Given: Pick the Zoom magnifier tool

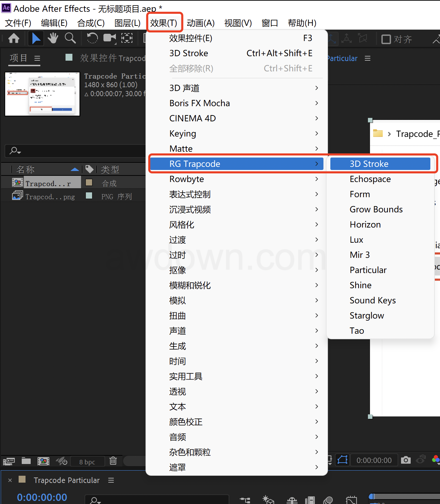Looking at the screenshot, I should [x=70, y=38].
